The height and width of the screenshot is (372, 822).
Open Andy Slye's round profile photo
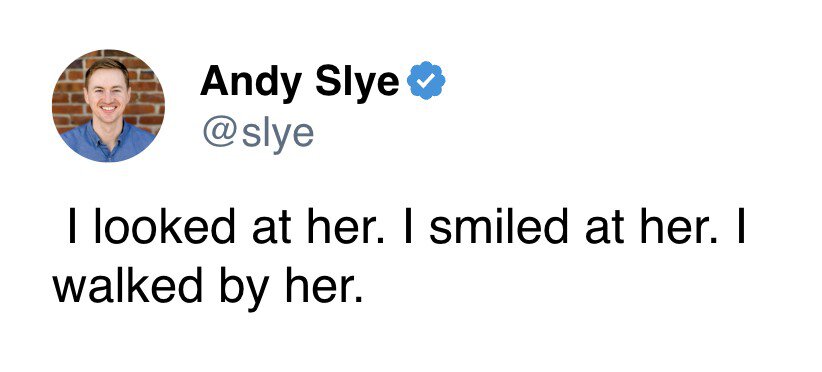[x=108, y=106]
